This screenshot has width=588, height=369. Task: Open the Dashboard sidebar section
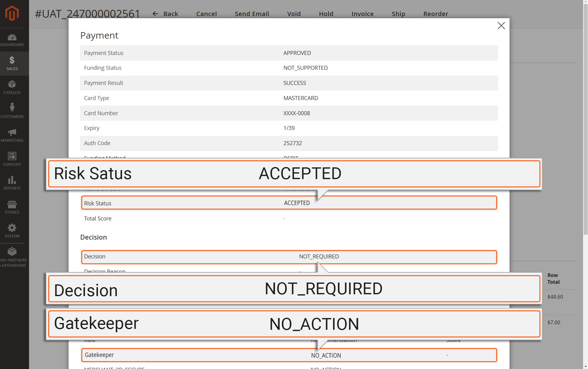[12, 40]
